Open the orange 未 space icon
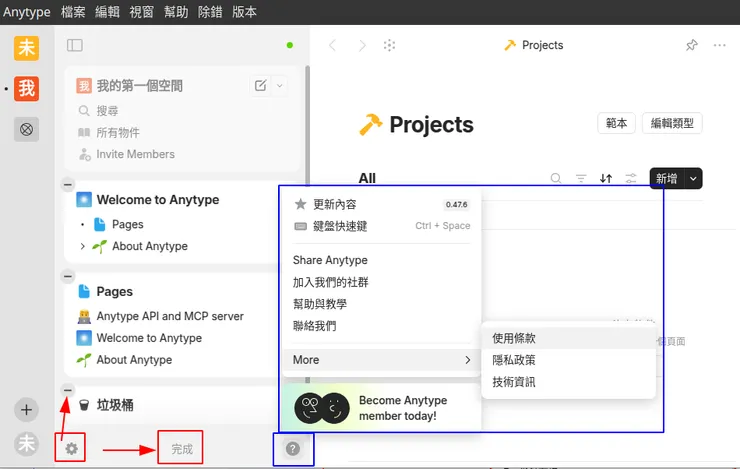The image size is (740, 469). [26, 48]
